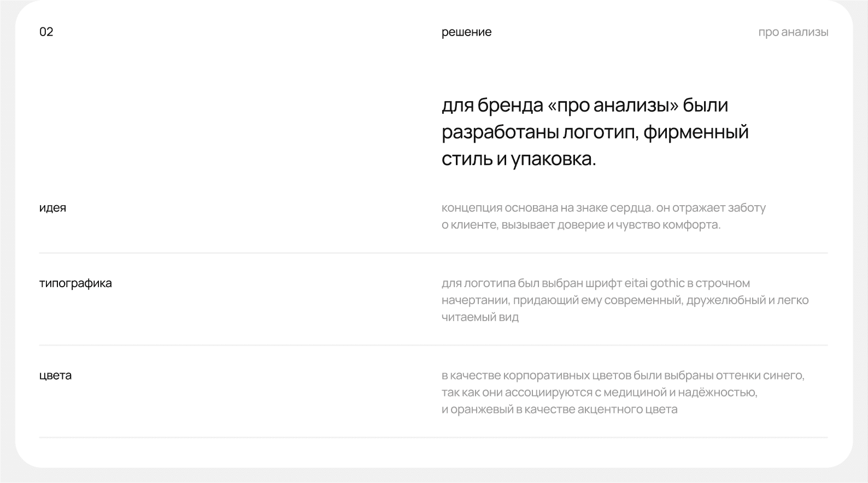Select the «цвета» row label
The width and height of the screenshot is (868, 483).
pyautogui.click(x=55, y=375)
